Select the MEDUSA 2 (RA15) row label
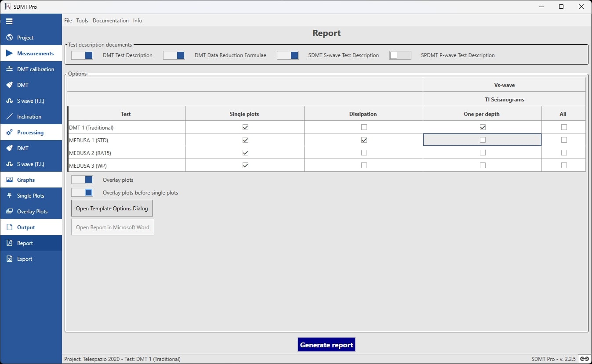Screen dimensions: 592x364 coord(90,153)
